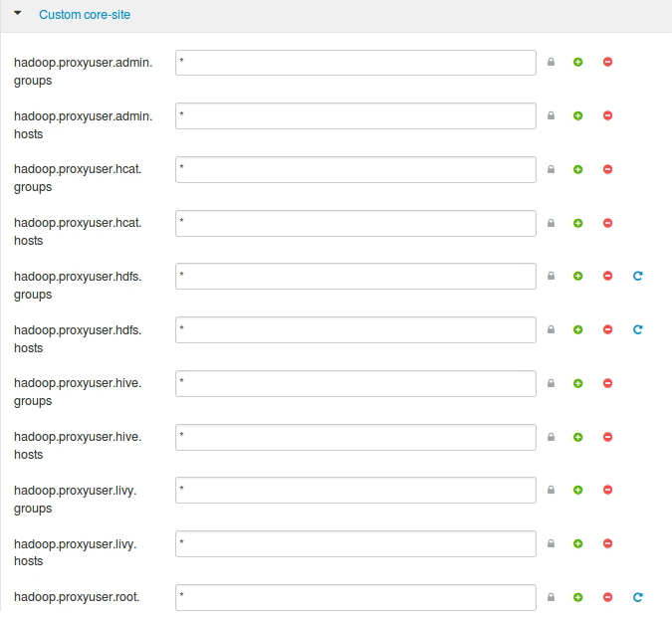This screenshot has height=617, width=672.
Task: Click green plus for hadoop.proxyuser.hdfs.hosts
Action: 577,329
